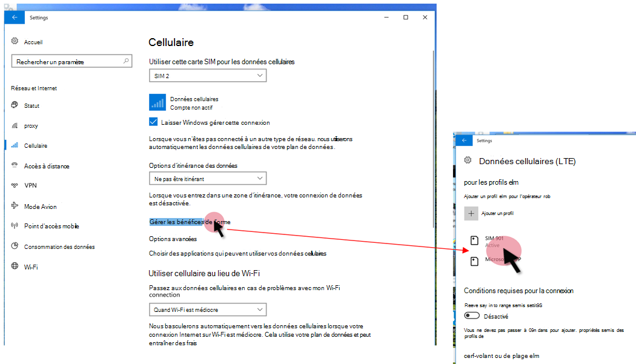Select Cellulaire in the sidebar
The width and height of the screenshot is (636, 364).
pos(36,146)
